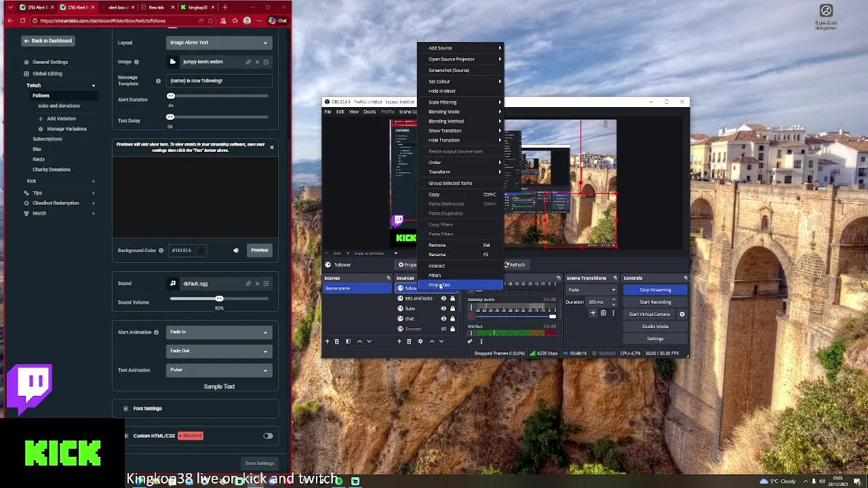Open the Scale Filtering submenu
Screen dimensions: 868x488
(x=460, y=102)
